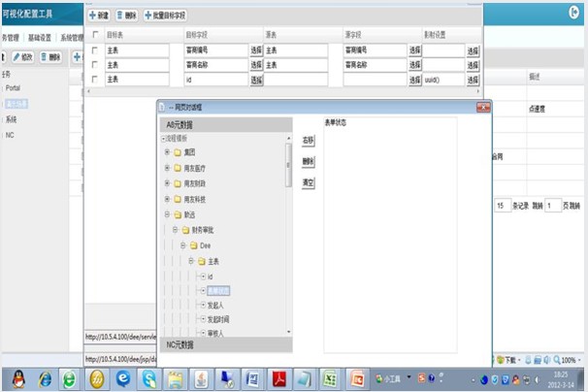The width and height of the screenshot is (588, 392).
Task: Open Internet Explorer icon in taskbar
Action: point(45,379)
